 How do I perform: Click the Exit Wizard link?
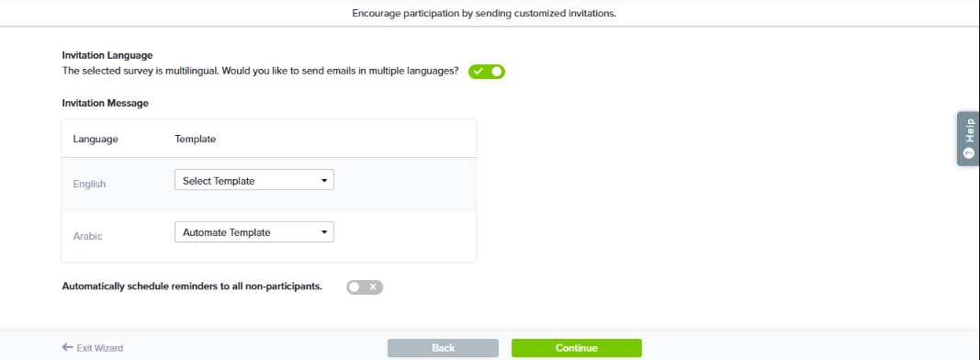pyautogui.click(x=93, y=347)
